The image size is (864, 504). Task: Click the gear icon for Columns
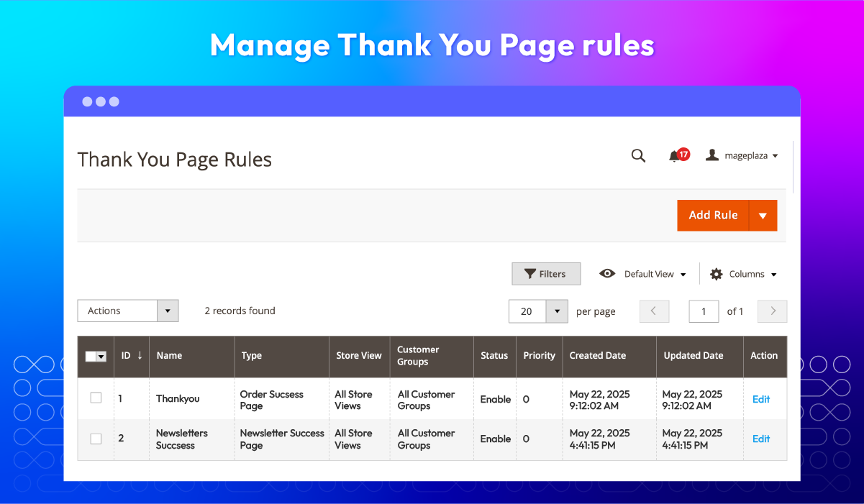[x=716, y=274]
